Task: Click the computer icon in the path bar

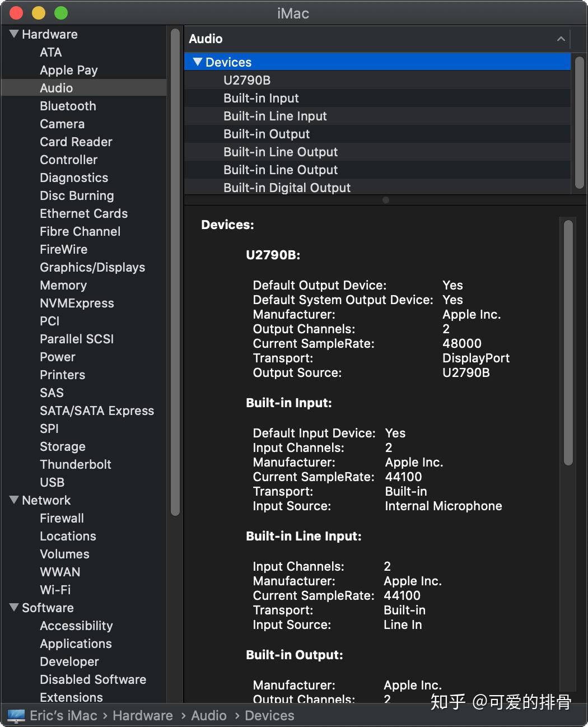Action: (x=16, y=716)
